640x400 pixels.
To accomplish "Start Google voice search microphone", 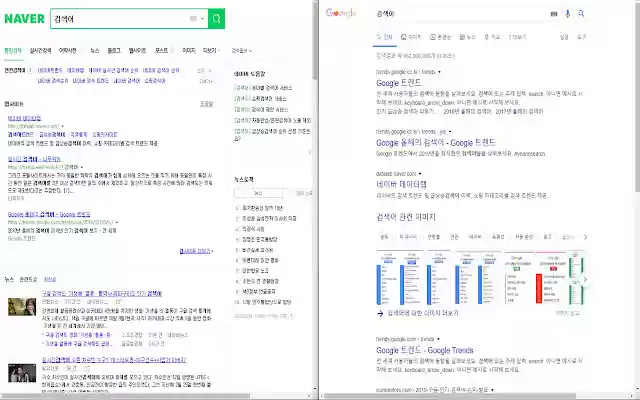I will pos(567,14).
